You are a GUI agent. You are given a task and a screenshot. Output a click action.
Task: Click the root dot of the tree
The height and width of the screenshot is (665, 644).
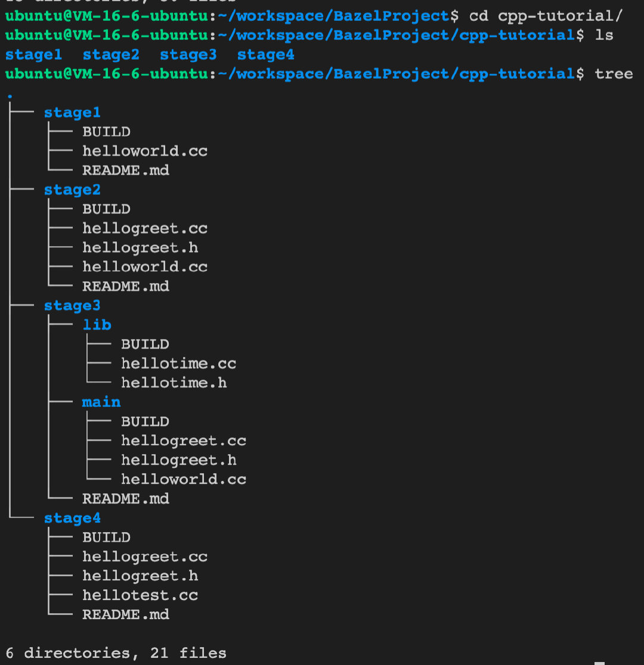pos(10,97)
